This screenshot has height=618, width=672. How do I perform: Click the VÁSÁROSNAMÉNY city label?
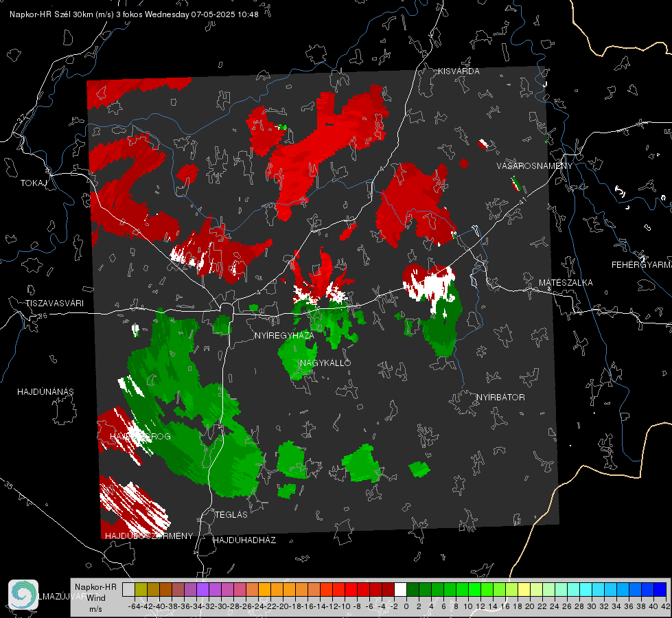535,166
